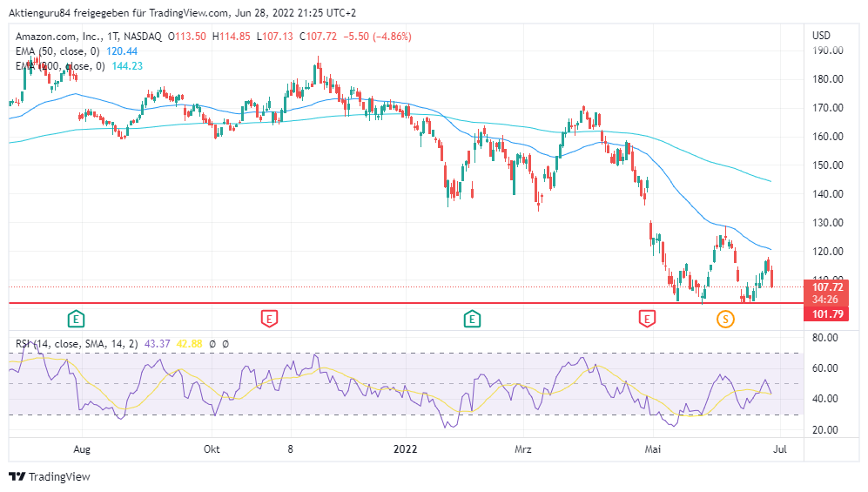Click the RSI SMA value 42.88
Viewport: 868px width, 492px height.
point(189,344)
